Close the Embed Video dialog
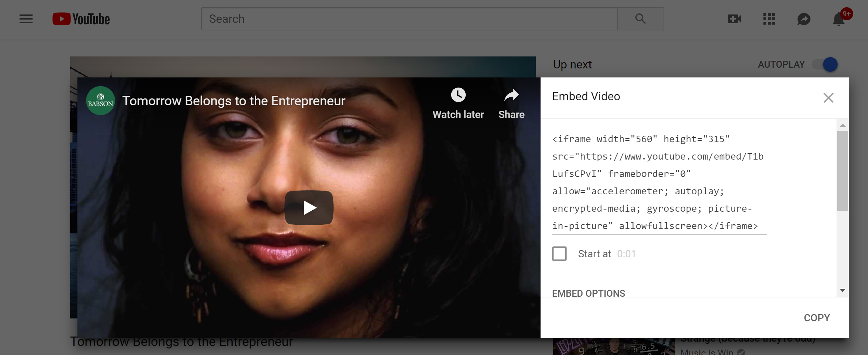The image size is (868, 355). click(x=828, y=98)
